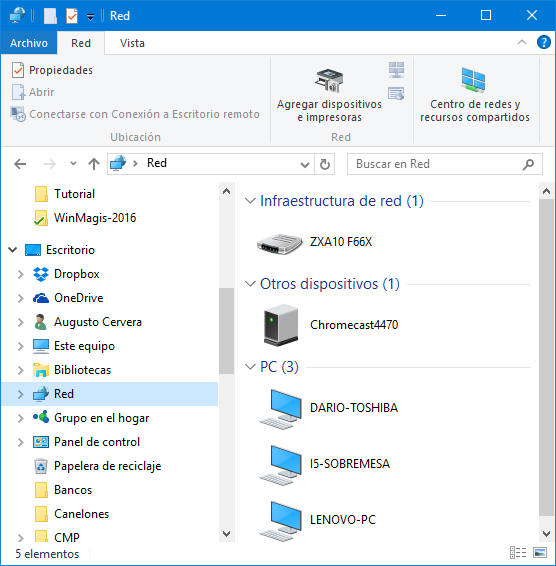Collapse the ribbon with the chevron arrow
The width and height of the screenshot is (556, 566).
coord(522,43)
